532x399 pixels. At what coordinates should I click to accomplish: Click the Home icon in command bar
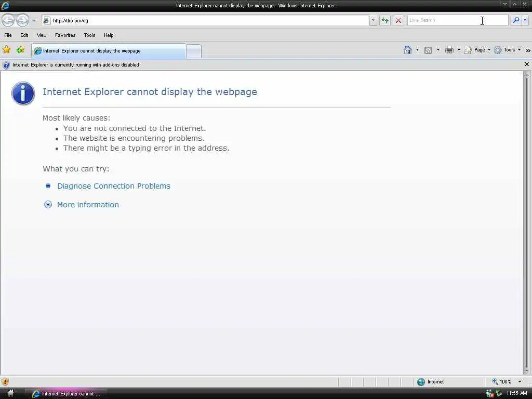(407, 50)
